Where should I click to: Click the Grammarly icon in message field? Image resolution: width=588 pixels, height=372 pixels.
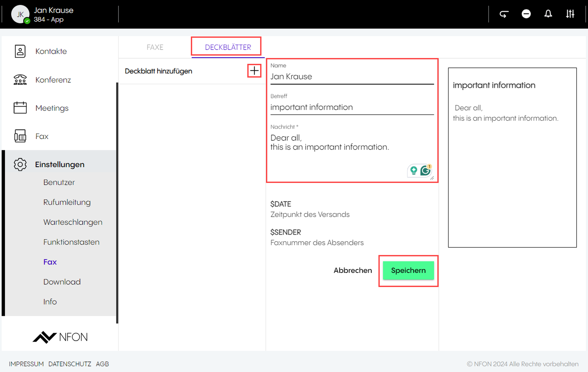tap(425, 170)
